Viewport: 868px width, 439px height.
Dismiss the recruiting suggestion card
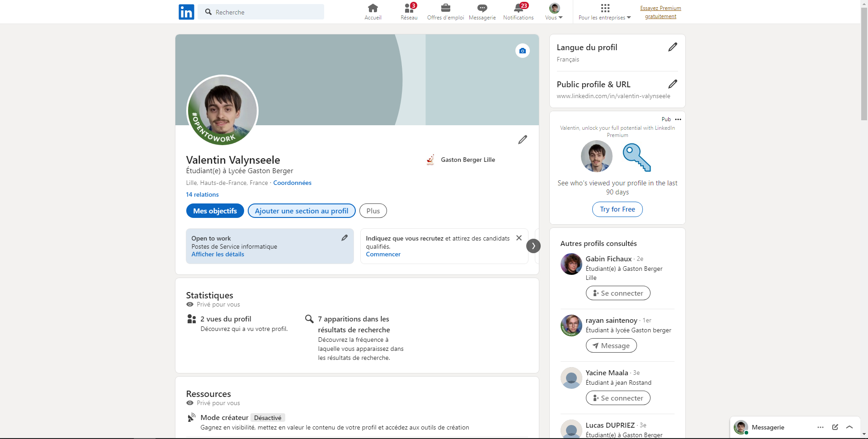pyautogui.click(x=519, y=238)
